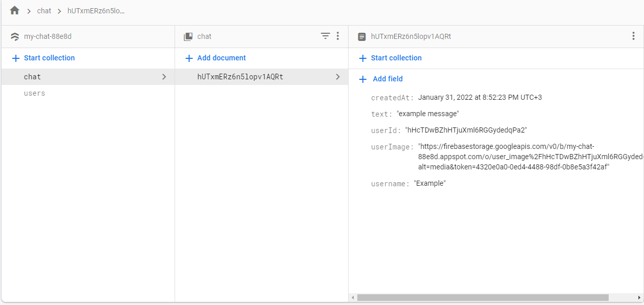
Task: Click Start collection in the left panel
Action: (x=42, y=58)
